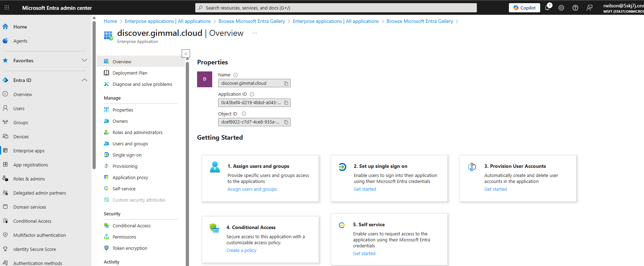This screenshot has height=266, width=644.
Task: Click the help question mark icon
Action: 575,8
